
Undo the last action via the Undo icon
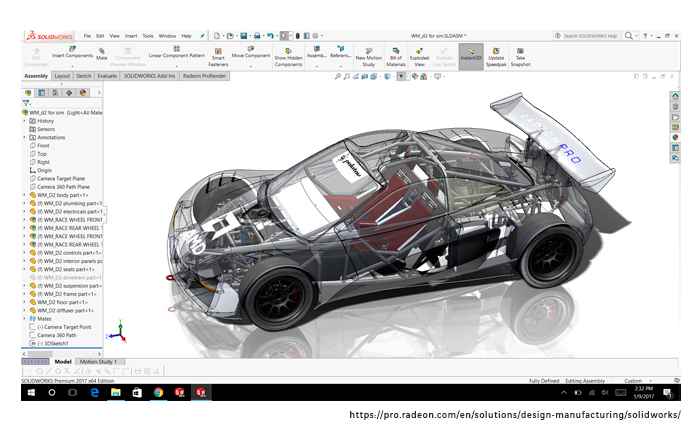point(270,36)
